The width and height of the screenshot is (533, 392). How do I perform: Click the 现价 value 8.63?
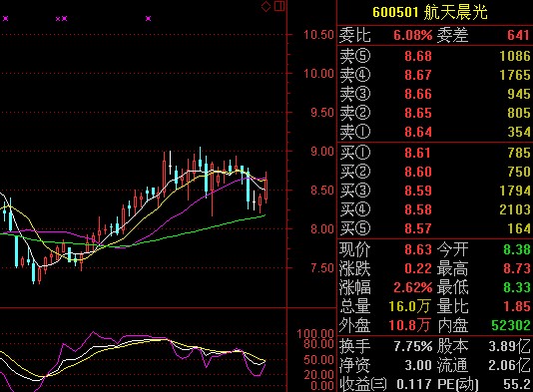coord(418,249)
